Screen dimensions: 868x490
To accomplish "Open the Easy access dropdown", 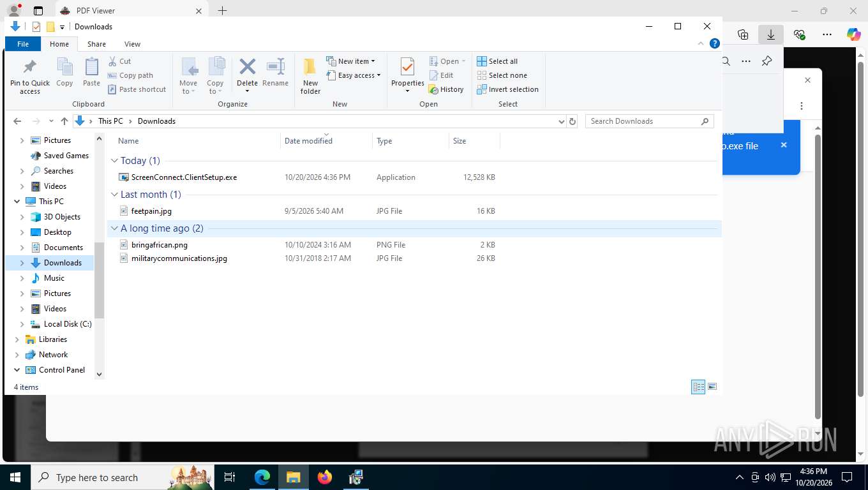I will [x=353, y=75].
